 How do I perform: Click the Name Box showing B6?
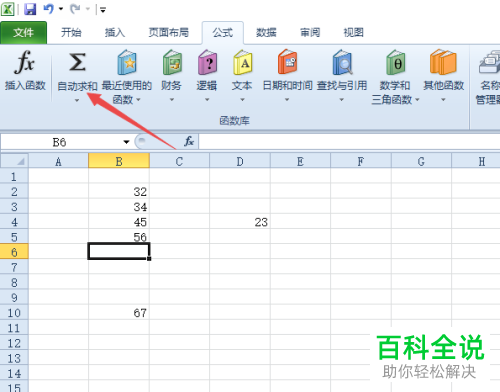pyautogui.click(x=59, y=142)
